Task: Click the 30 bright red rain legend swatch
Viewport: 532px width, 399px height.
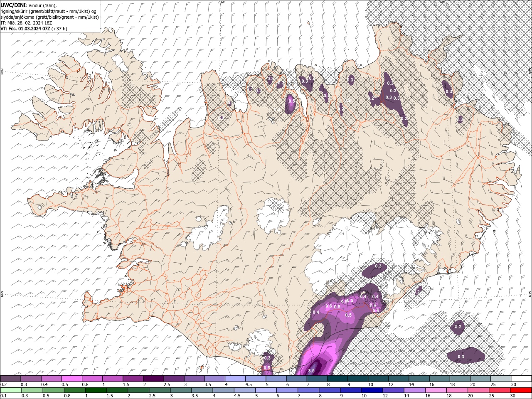Action: (x=521, y=390)
